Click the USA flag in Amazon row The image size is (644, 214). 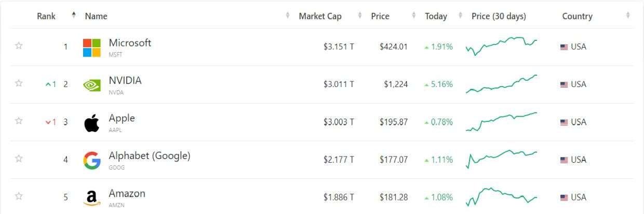click(564, 197)
